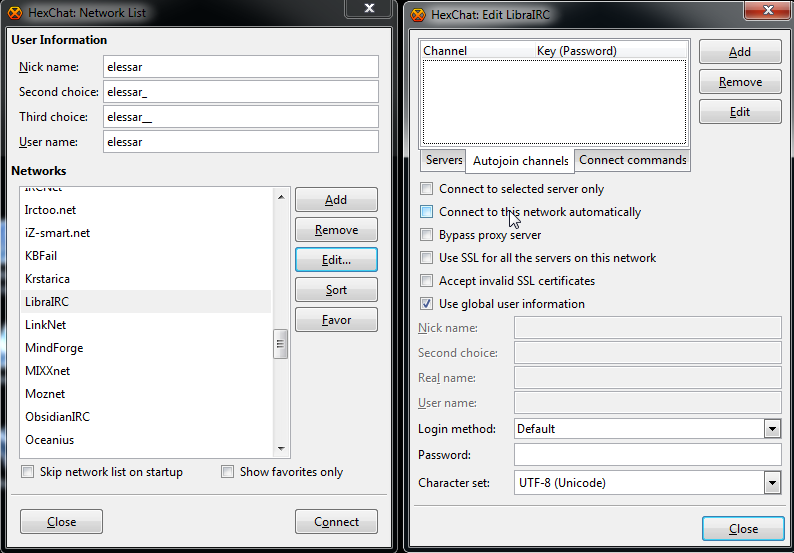Toggle Skip network list on startup
This screenshot has width=794, height=553.
(x=28, y=472)
